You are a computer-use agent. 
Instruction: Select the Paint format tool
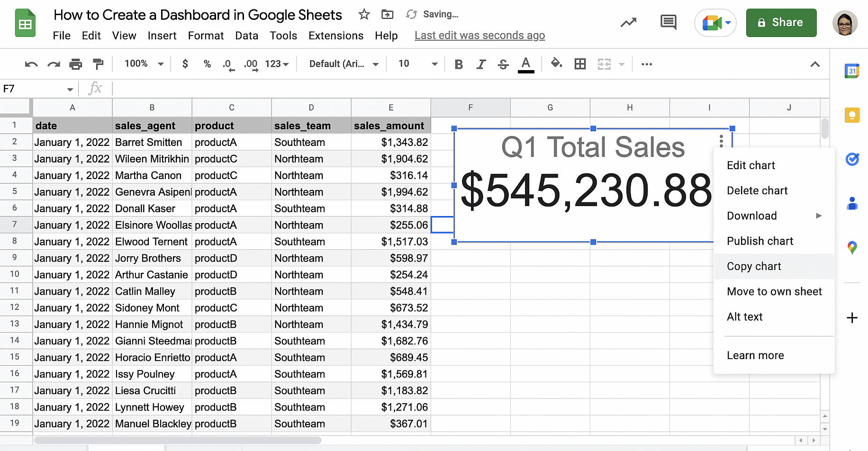click(98, 64)
